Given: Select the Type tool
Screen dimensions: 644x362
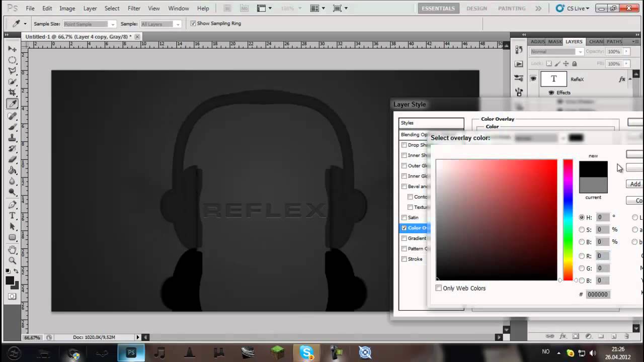Looking at the screenshot, I should coord(13,216).
